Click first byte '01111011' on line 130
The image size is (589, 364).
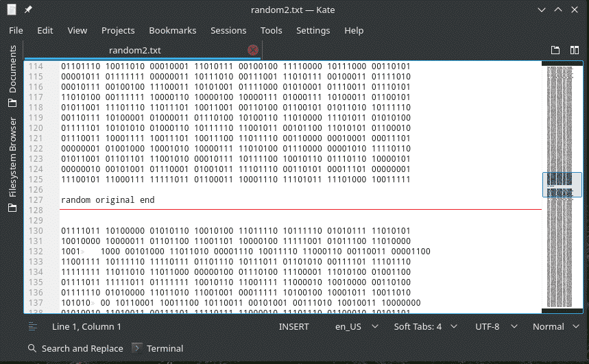coord(81,230)
